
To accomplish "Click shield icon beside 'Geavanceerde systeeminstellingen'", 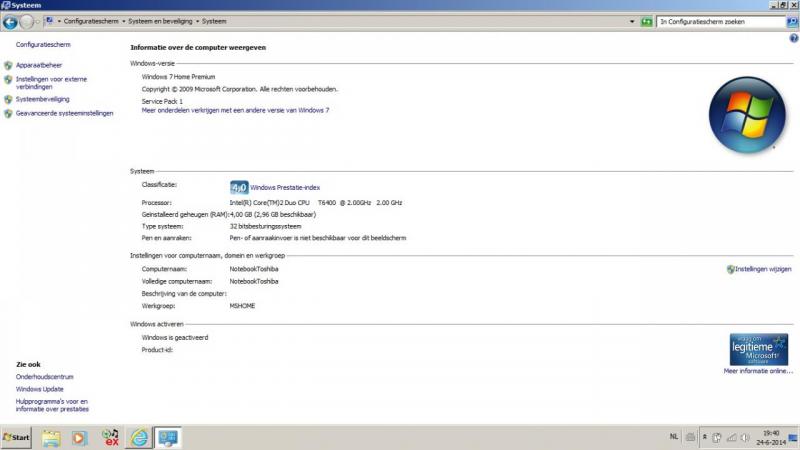I will (x=8, y=114).
